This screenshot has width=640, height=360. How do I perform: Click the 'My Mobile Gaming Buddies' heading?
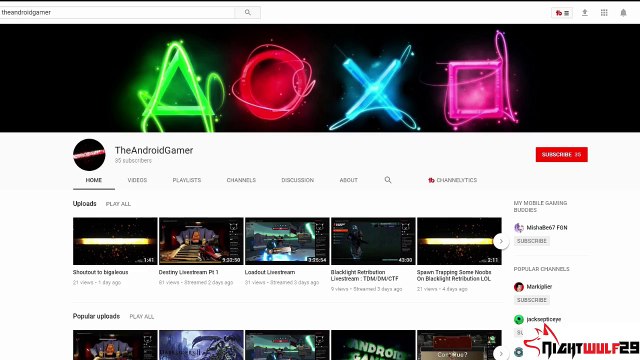tap(540, 207)
